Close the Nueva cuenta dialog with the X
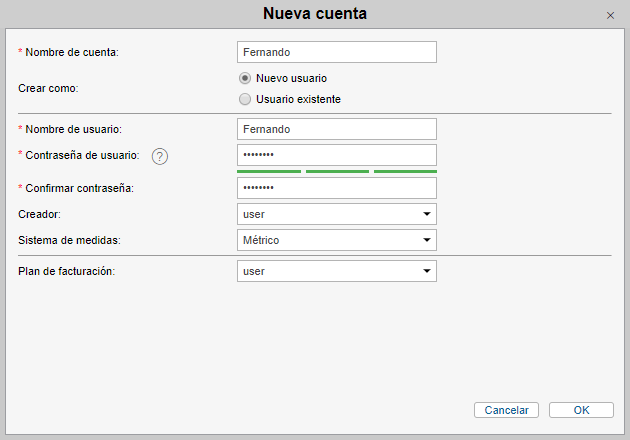The width and height of the screenshot is (630, 440). (610, 15)
